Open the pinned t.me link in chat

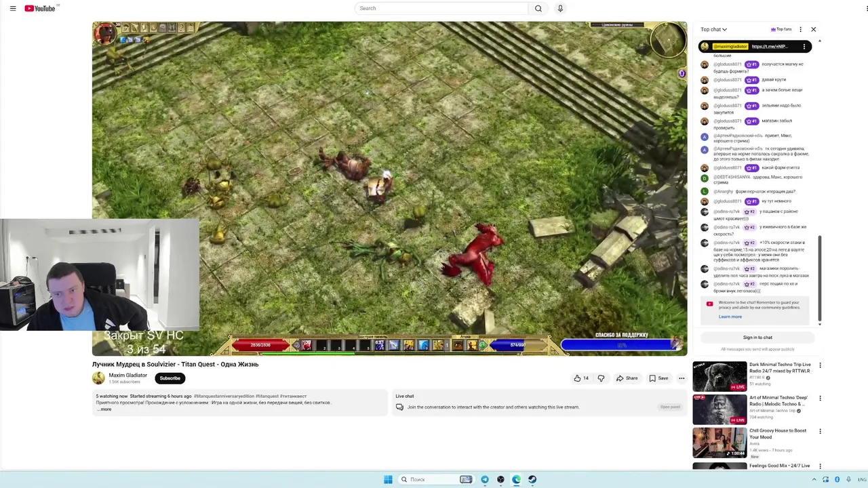click(x=770, y=47)
